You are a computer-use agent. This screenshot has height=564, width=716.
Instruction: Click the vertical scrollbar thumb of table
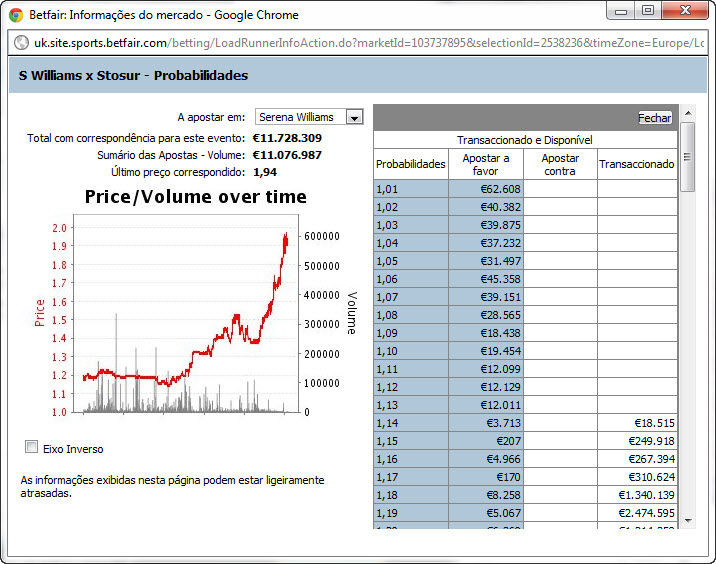coord(688,157)
